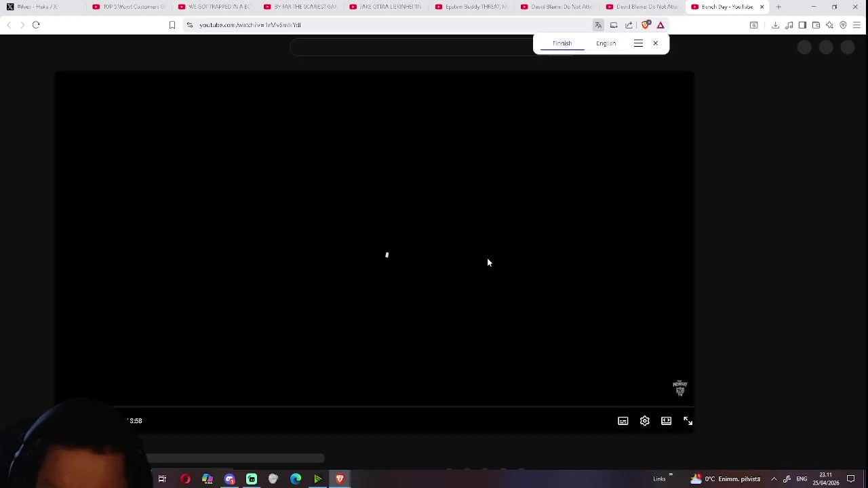Open video player settings gear
Viewport: 868px width, 488px height.
pyautogui.click(x=645, y=421)
